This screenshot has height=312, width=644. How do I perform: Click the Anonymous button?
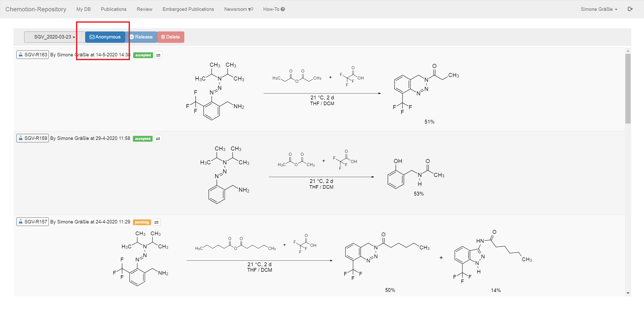[105, 37]
